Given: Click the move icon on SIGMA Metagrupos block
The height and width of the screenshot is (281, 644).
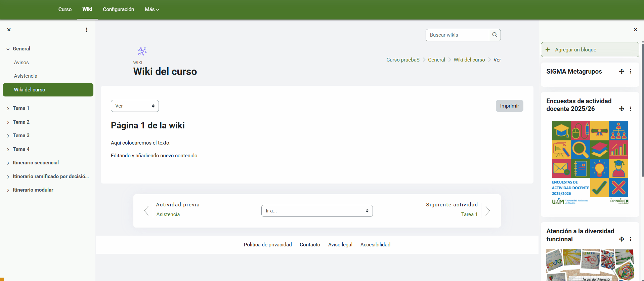Looking at the screenshot, I should [x=621, y=72].
